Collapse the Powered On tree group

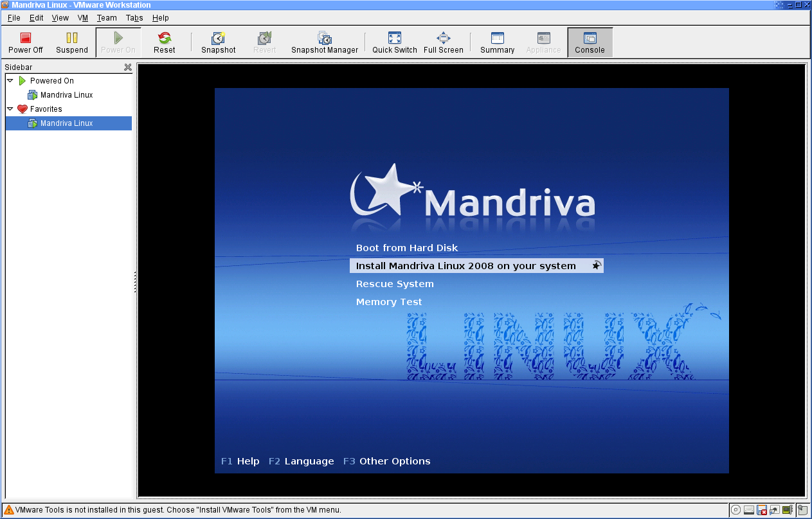(x=10, y=81)
